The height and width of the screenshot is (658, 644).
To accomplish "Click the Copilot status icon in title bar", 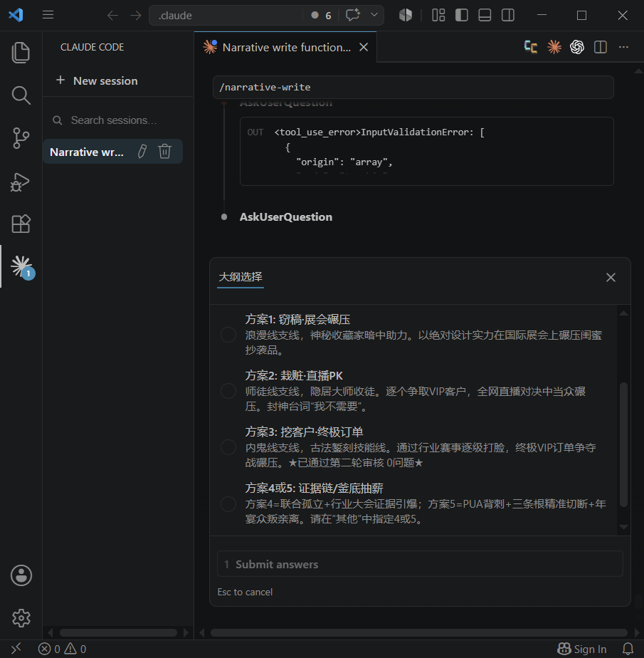I will [x=406, y=15].
